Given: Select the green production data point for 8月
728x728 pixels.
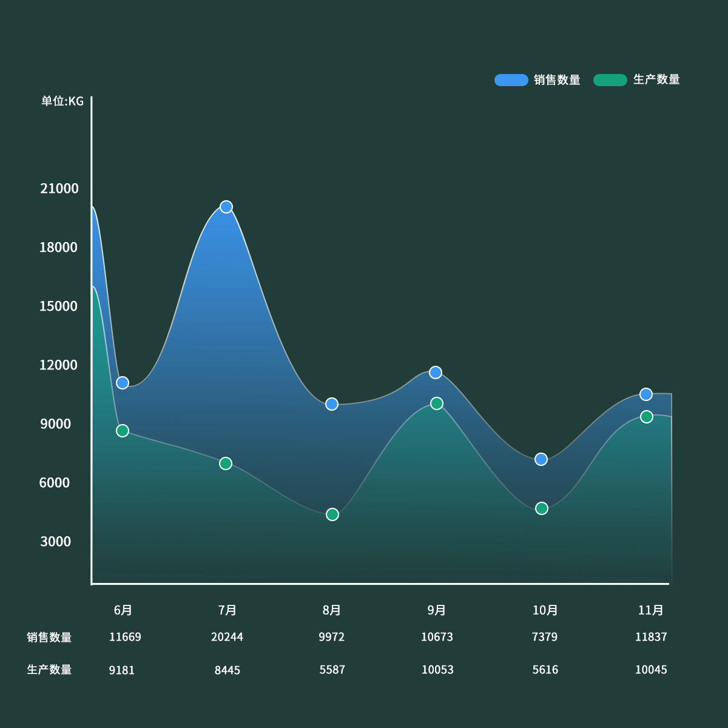Looking at the screenshot, I should pos(332,514).
